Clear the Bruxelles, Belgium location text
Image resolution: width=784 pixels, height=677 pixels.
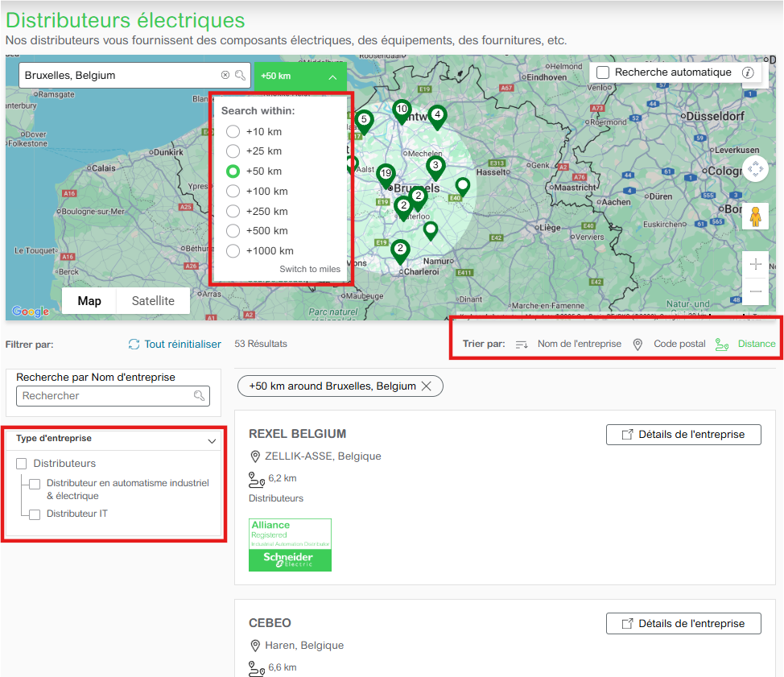(225, 75)
